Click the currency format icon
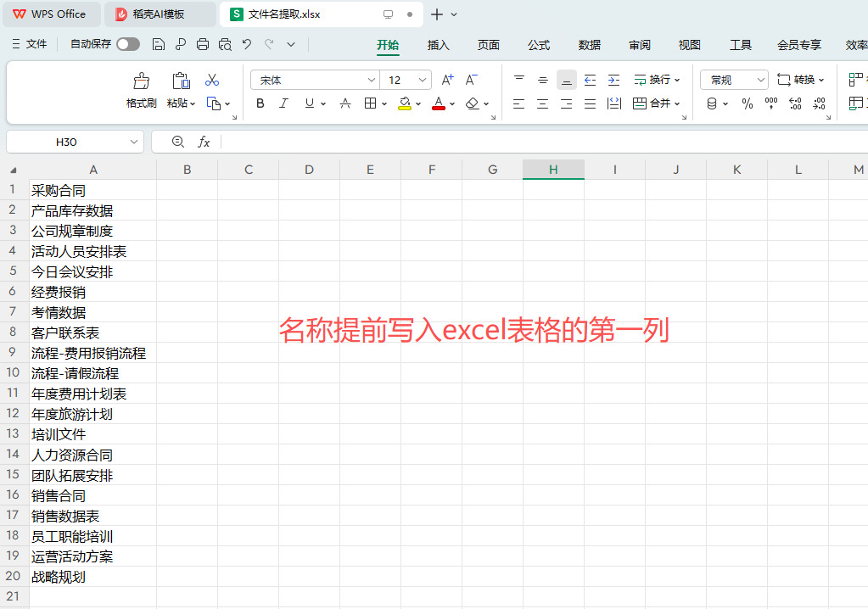Image resolution: width=868 pixels, height=609 pixels. pos(712,103)
